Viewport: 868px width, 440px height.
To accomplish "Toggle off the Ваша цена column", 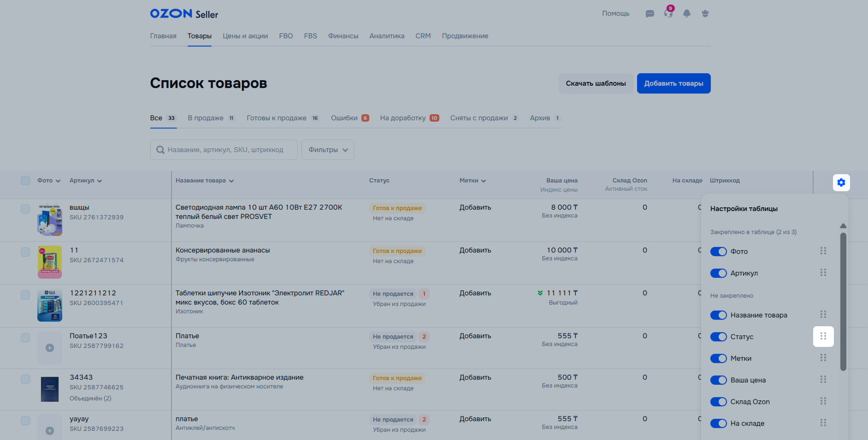I will (718, 380).
